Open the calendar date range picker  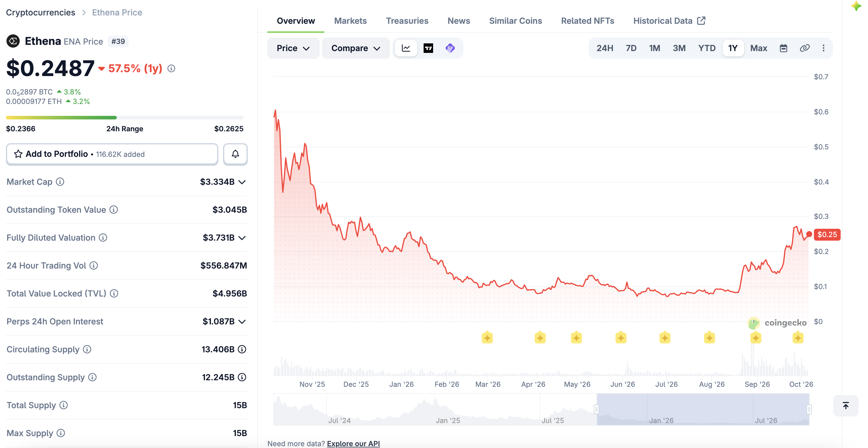click(783, 48)
